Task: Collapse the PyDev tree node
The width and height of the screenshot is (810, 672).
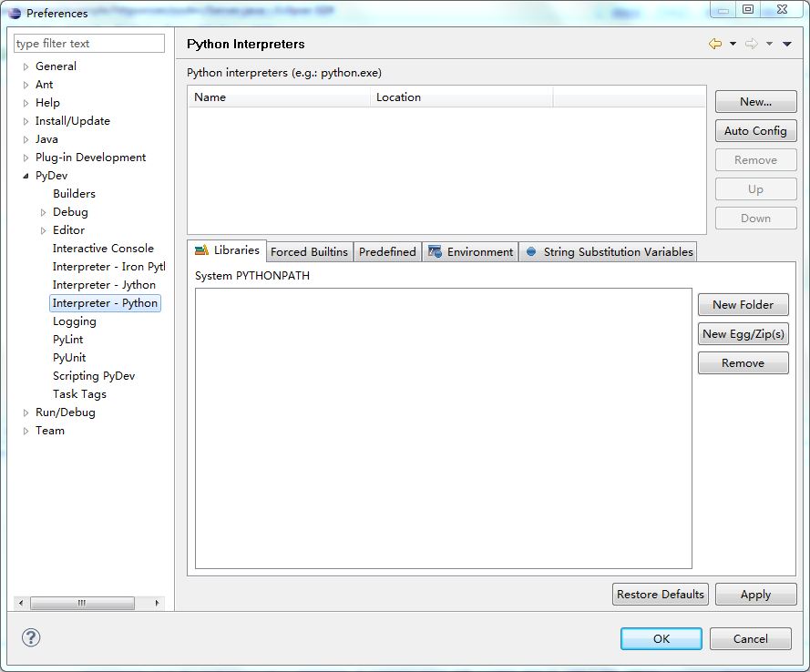Action: (26, 176)
